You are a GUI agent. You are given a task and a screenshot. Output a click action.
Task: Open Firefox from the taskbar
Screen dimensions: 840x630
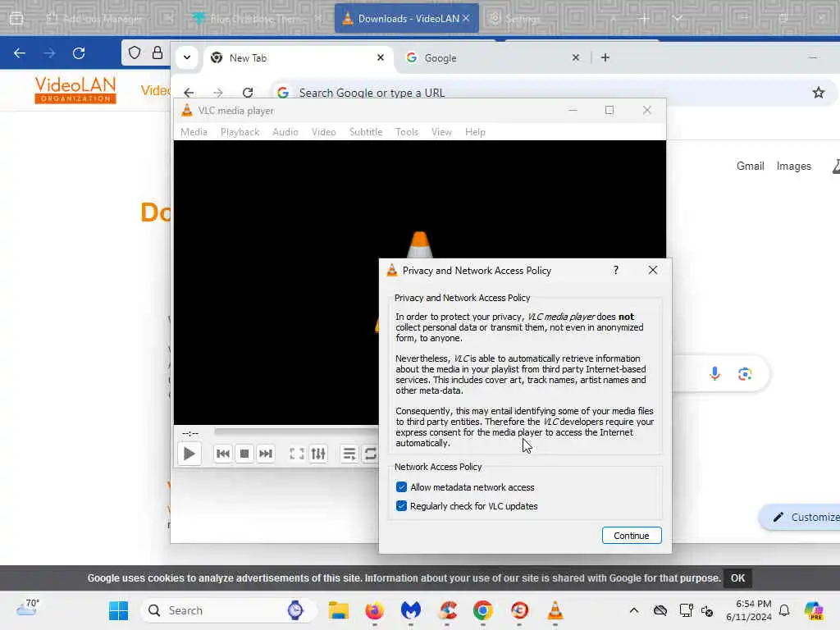(x=374, y=610)
